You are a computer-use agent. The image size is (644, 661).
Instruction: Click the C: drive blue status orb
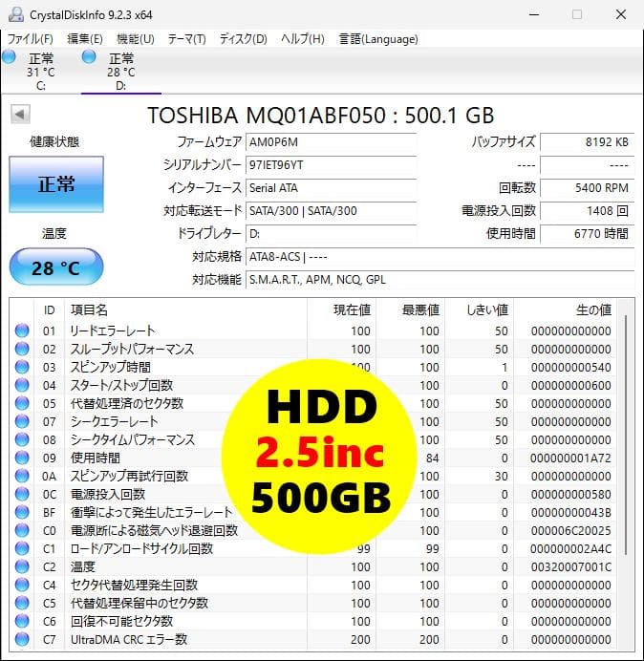pyautogui.click(x=9, y=56)
